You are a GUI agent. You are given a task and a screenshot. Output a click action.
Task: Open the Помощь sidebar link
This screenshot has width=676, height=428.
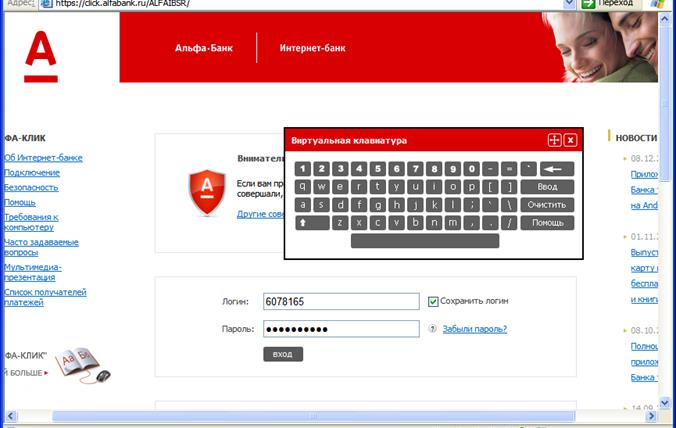coord(20,202)
